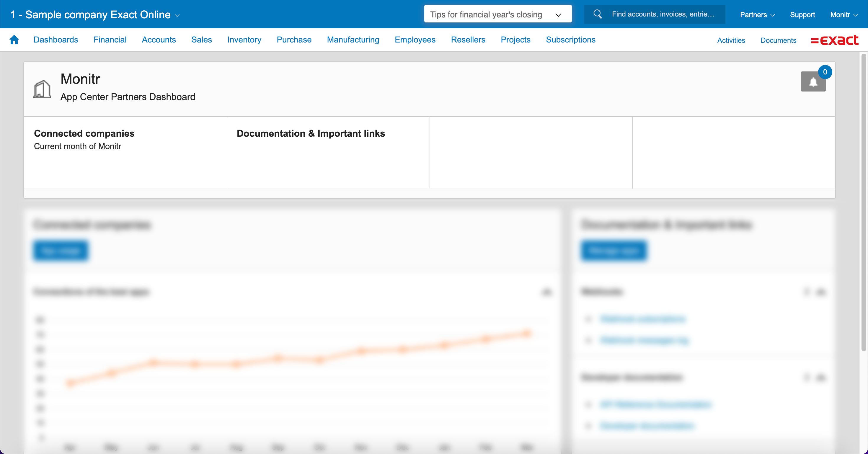This screenshot has height=454, width=868.
Task: Click the Monitr building icon
Action: pyautogui.click(x=42, y=89)
